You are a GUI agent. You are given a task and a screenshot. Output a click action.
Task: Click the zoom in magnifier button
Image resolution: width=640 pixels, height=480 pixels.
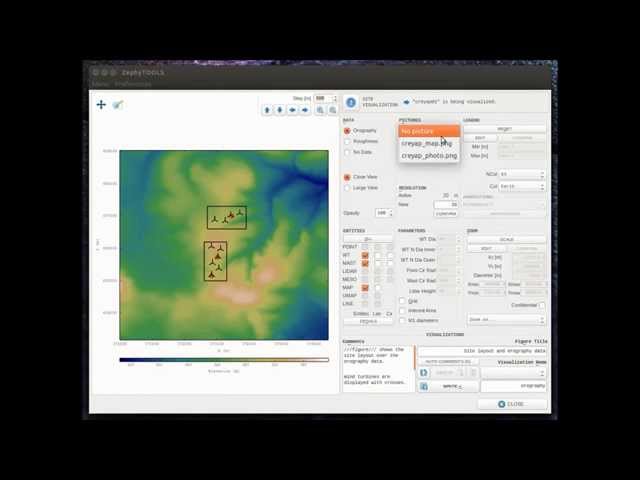pyautogui.click(x=320, y=110)
